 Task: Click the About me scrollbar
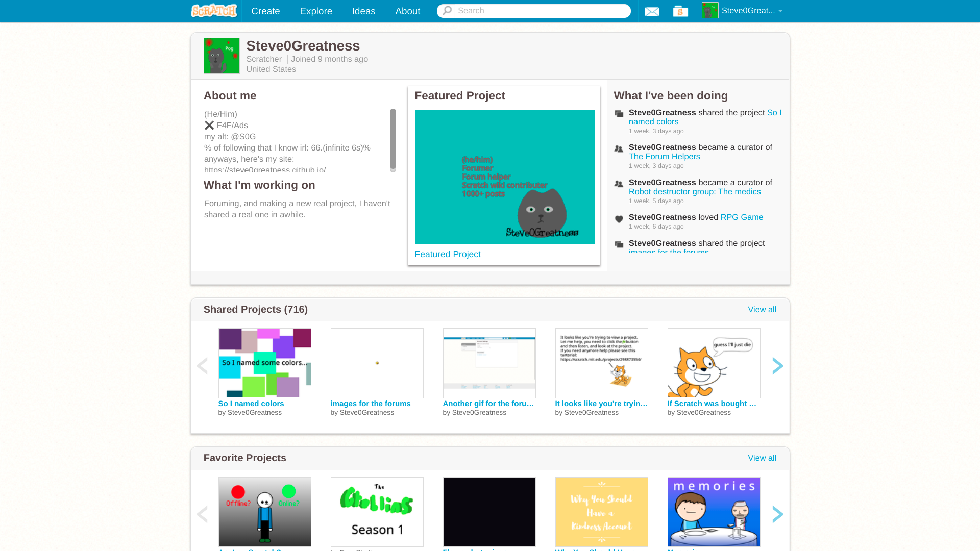(393, 140)
